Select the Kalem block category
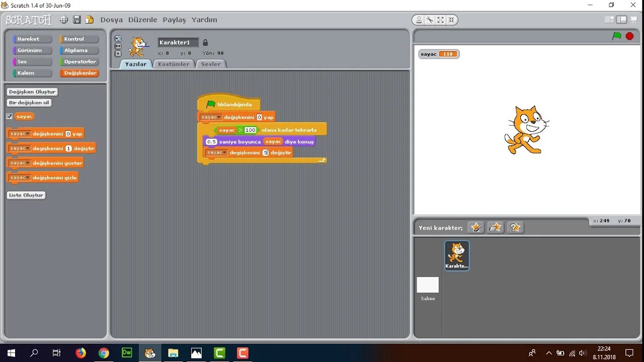Viewport: 644px width, 362px height. pyautogui.click(x=32, y=73)
